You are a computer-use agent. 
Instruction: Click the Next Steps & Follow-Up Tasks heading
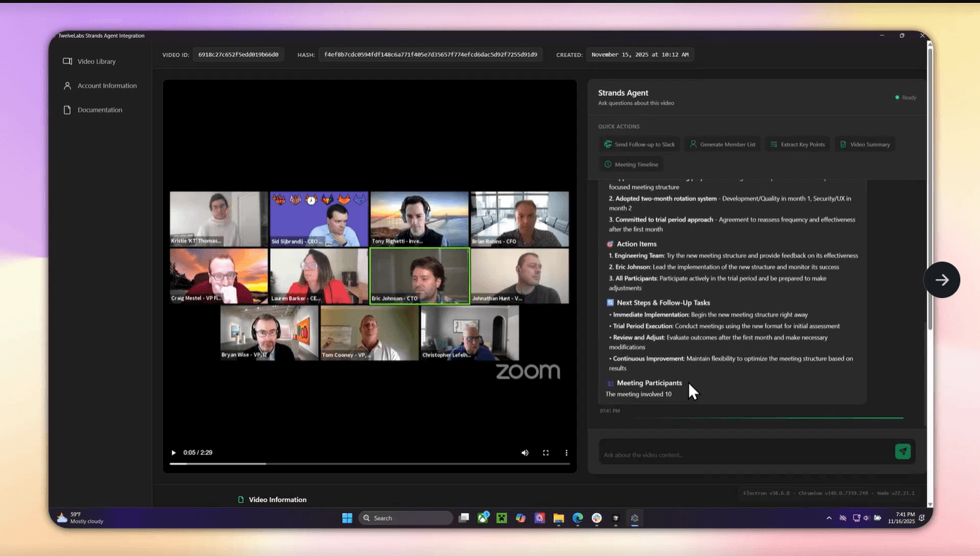click(663, 302)
